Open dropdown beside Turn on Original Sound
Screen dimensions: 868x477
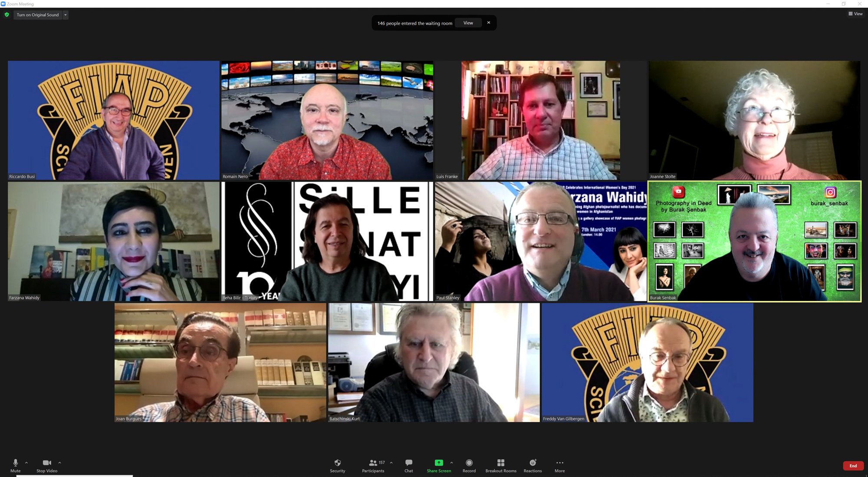pos(66,15)
